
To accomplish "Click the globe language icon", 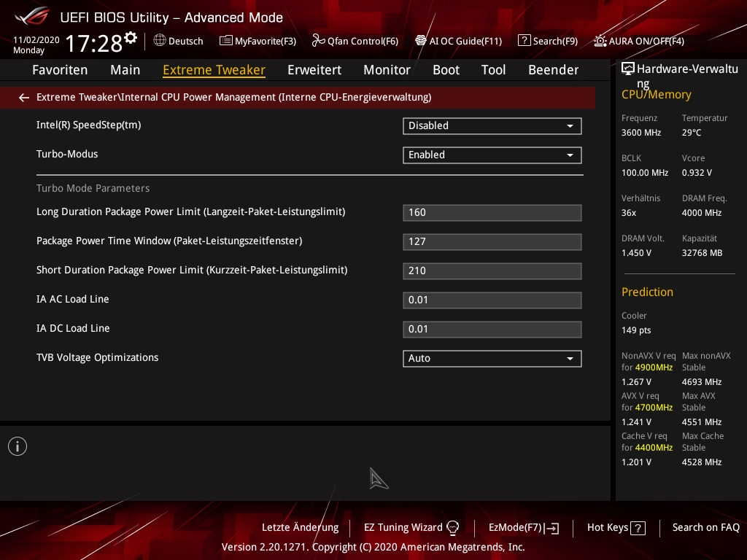I will (x=160, y=41).
